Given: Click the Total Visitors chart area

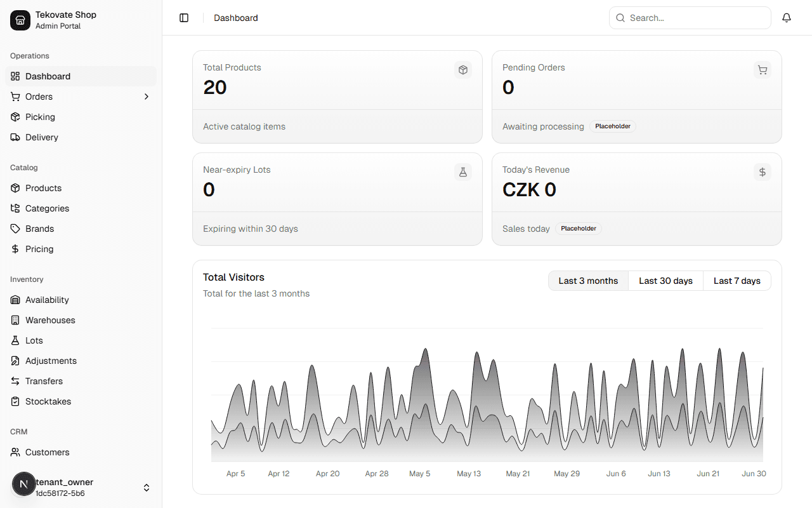Looking at the screenshot, I should 487,394.
